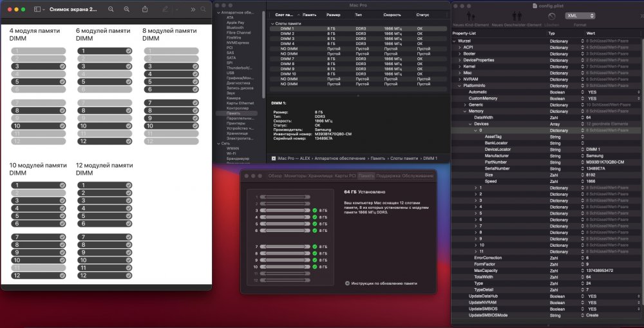Open the memory upgrade instructions link
Screen dimensions: 644x328
tap(384, 283)
